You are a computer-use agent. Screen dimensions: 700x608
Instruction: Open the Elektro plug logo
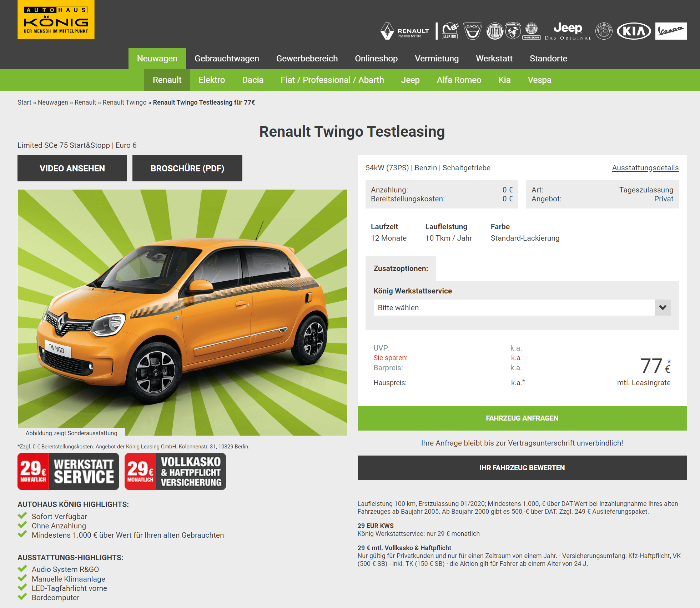(450, 31)
